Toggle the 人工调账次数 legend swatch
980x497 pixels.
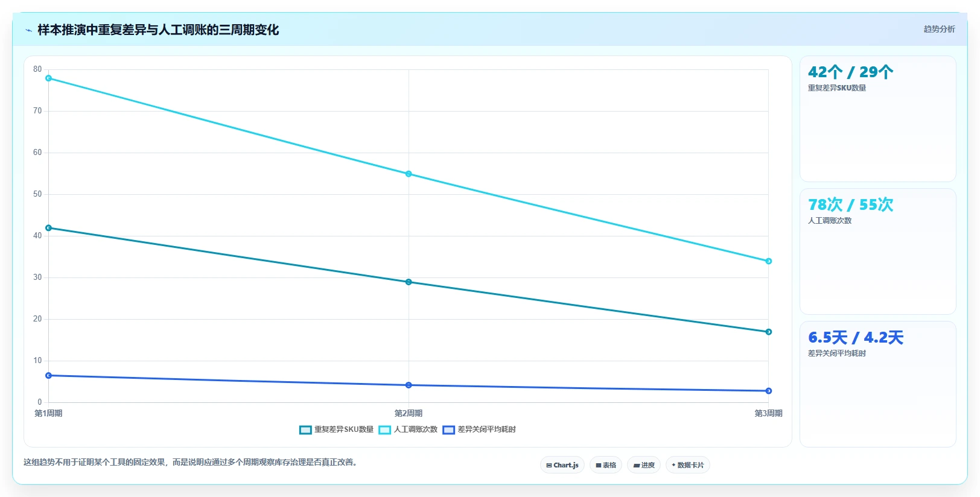(385, 430)
